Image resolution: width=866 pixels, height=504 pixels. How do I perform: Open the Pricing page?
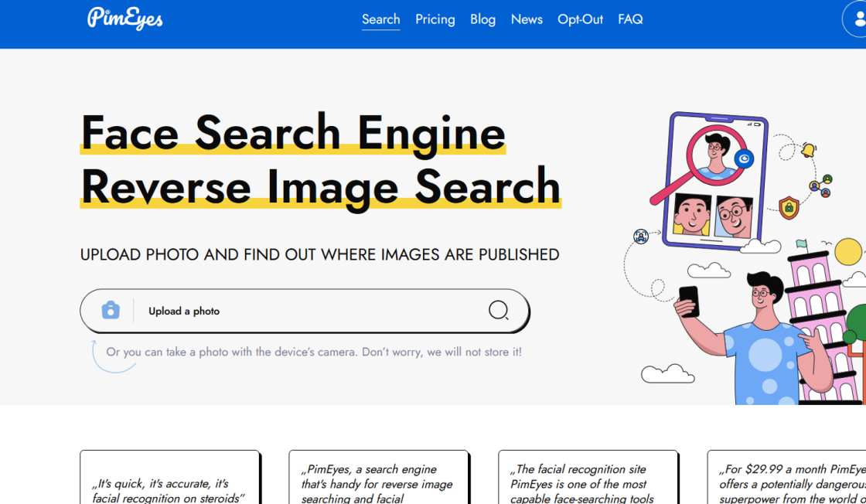435,19
